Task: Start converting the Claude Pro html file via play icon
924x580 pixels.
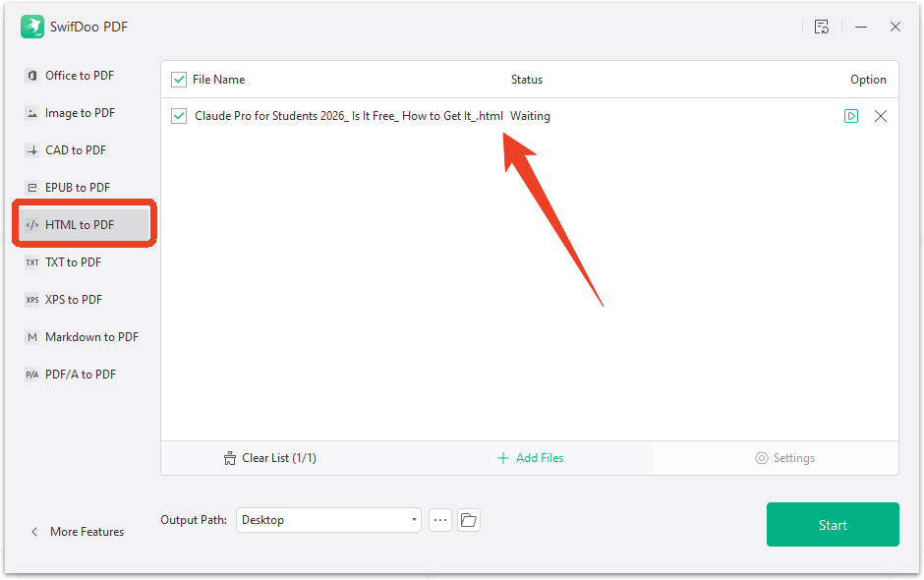Action: click(x=851, y=116)
